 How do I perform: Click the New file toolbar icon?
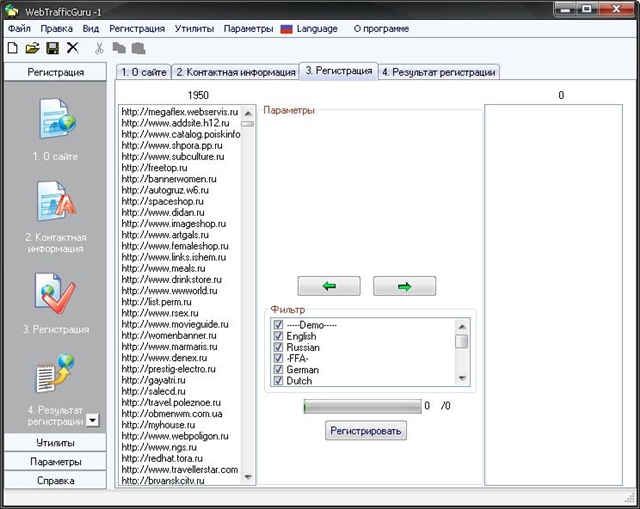pos(13,48)
